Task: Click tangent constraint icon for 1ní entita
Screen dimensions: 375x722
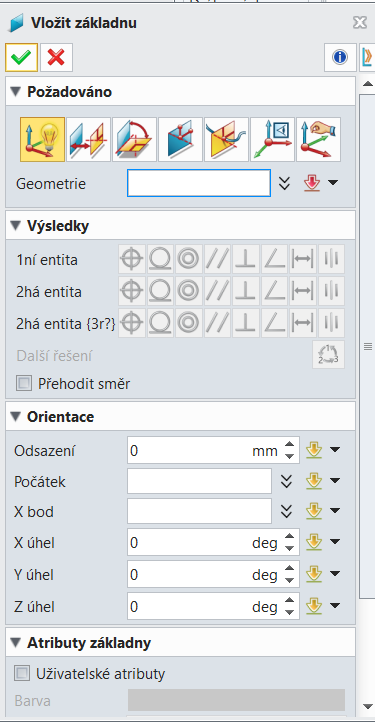Action: pyautogui.click(x=160, y=260)
